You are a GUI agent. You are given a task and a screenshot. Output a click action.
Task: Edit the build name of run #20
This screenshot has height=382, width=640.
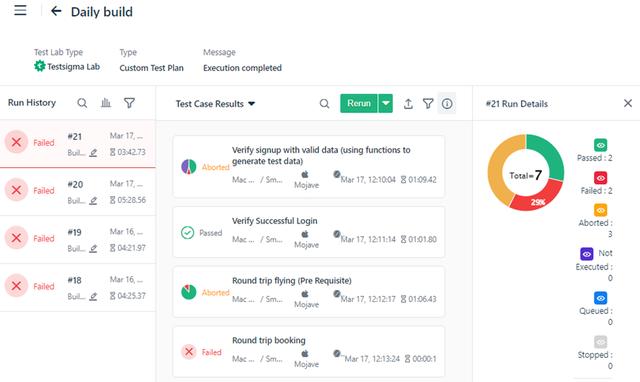(93, 200)
